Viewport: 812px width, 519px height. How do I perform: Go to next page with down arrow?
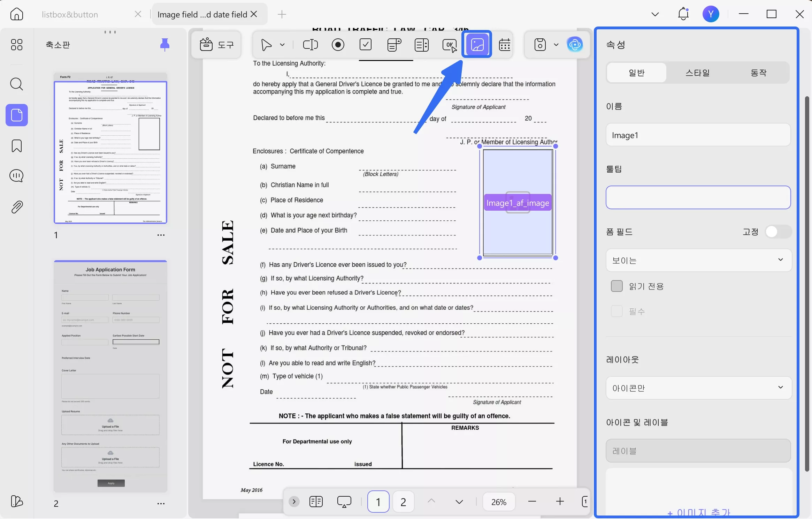459,502
